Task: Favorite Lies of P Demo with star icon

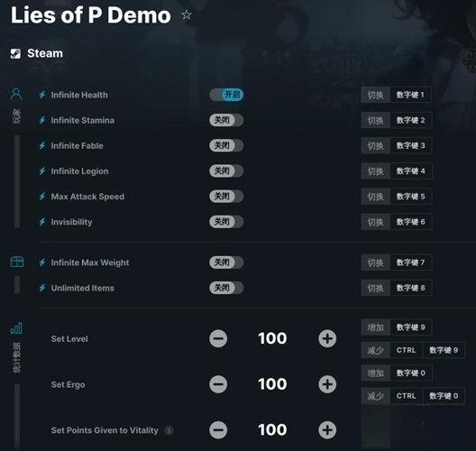Action: pos(186,14)
